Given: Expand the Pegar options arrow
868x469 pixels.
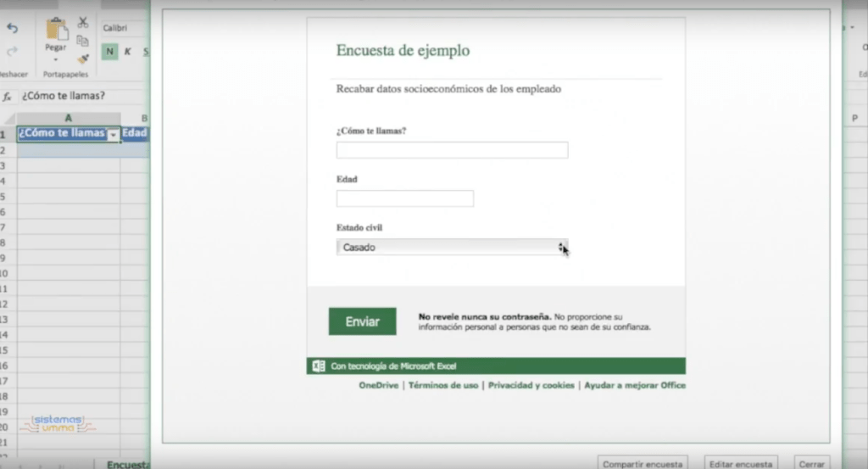Looking at the screenshot, I should (x=56, y=59).
